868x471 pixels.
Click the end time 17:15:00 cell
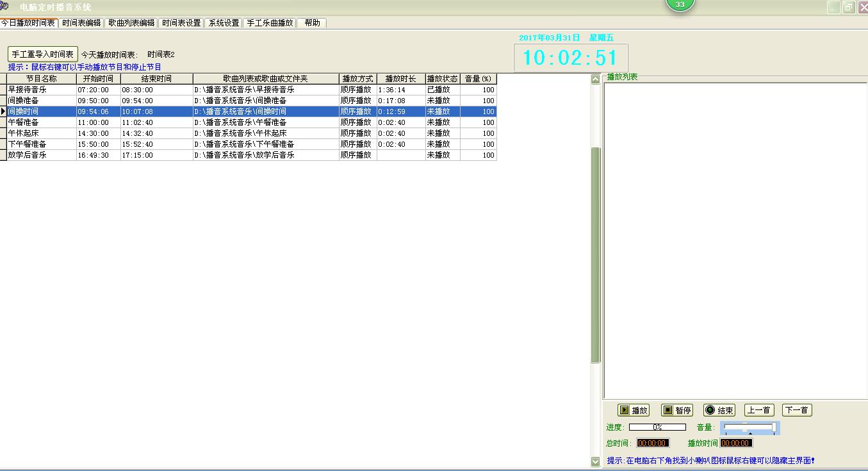pyautogui.click(x=157, y=155)
